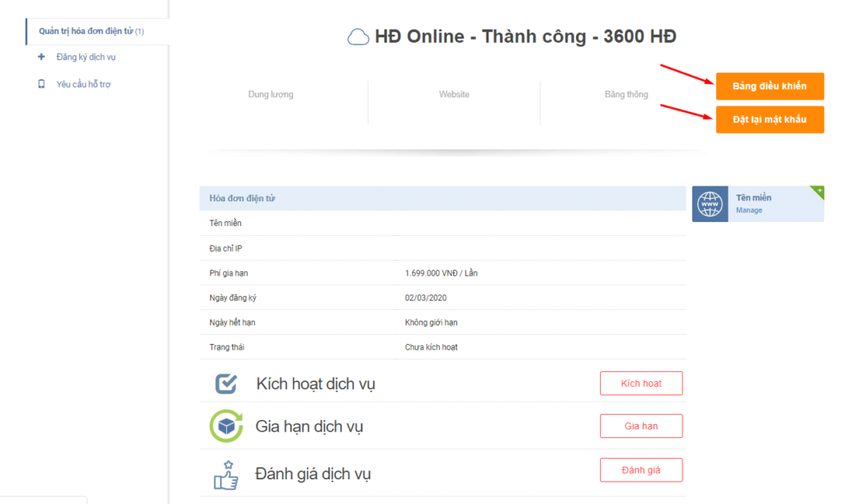Image resolution: width=845 pixels, height=504 pixels.
Task: Click the cloud icon beside the HĐ Online title
Action: pos(358,36)
